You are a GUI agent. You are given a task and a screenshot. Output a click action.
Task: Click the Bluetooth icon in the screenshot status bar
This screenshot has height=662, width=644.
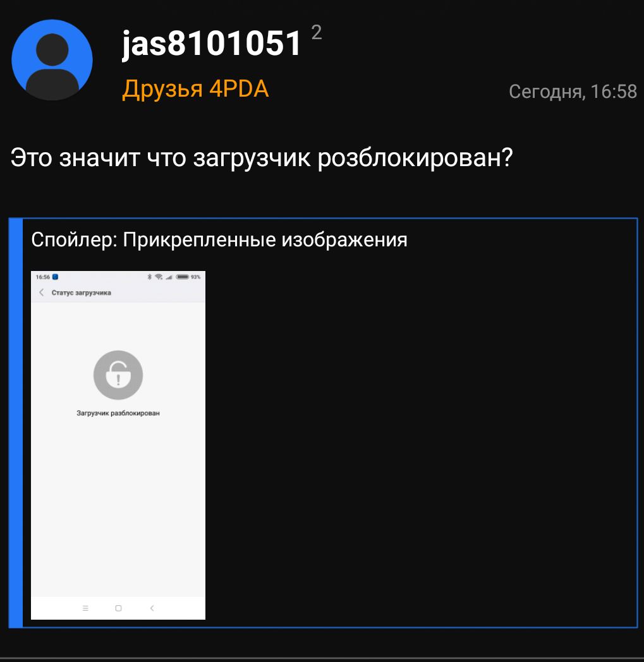point(149,277)
